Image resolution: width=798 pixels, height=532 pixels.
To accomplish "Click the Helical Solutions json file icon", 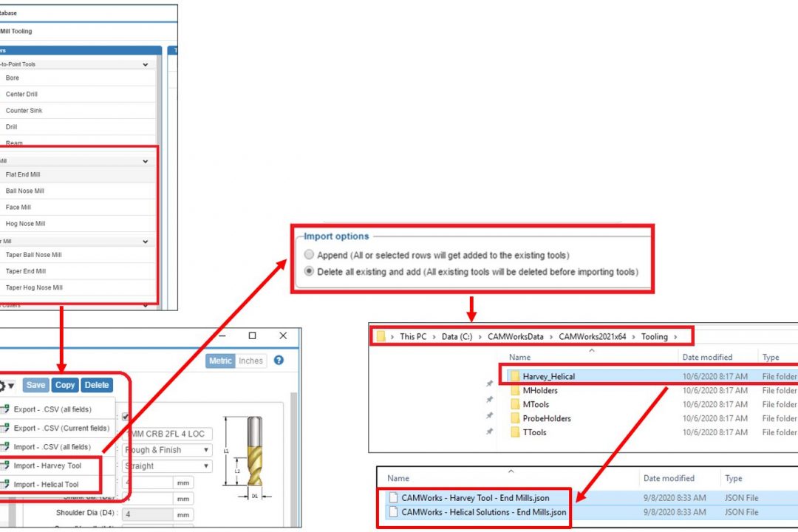I will (x=393, y=512).
